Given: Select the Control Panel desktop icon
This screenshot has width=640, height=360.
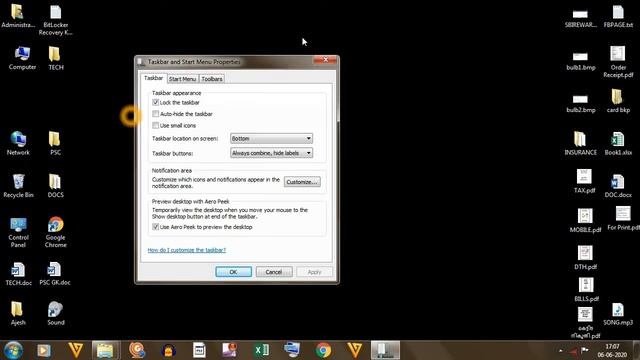Looking at the screenshot, I should (18, 233).
